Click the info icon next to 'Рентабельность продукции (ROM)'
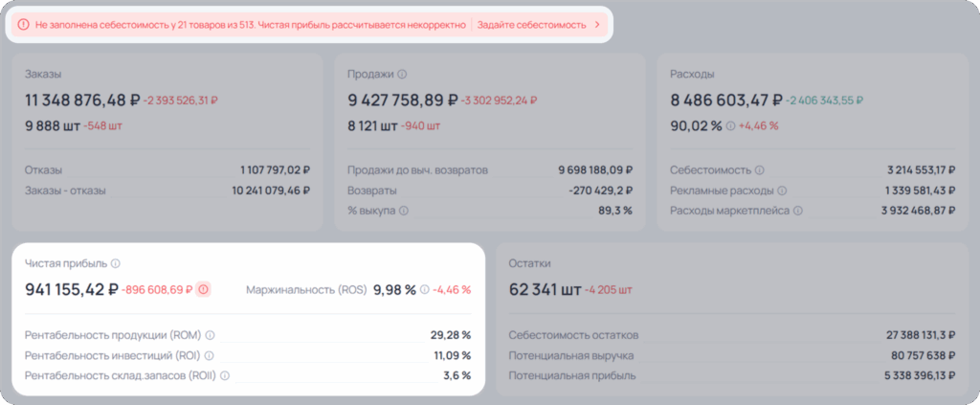The width and height of the screenshot is (980, 405). 210,336
